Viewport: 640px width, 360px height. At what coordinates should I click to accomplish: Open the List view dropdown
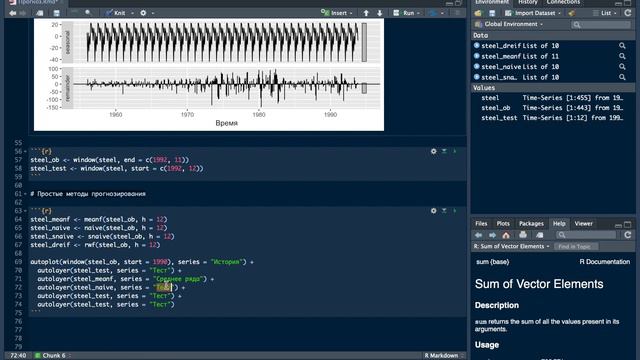tap(604, 13)
